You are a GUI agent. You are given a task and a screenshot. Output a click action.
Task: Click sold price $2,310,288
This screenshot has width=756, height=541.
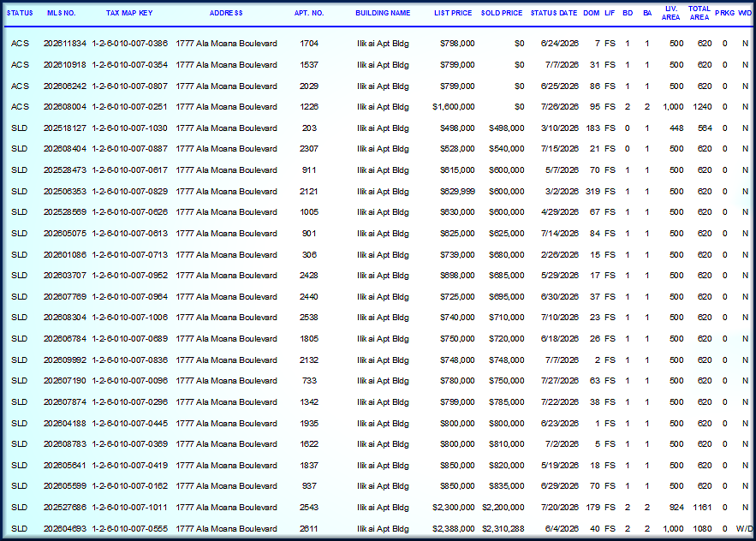[x=503, y=528]
